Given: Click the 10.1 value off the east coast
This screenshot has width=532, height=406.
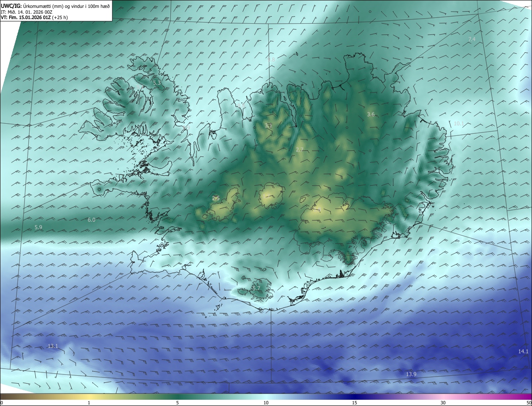Looking at the screenshot, I should click(459, 124).
